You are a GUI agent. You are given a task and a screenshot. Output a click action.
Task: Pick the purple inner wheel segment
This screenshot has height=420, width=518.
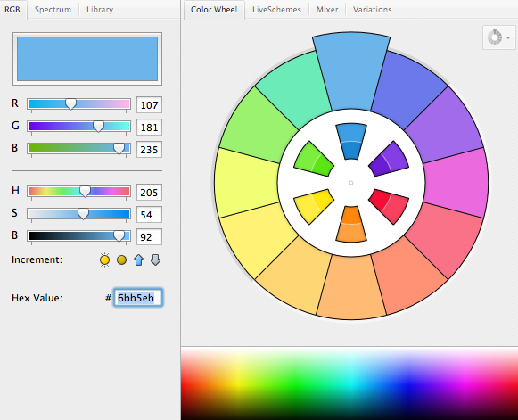(389, 159)
